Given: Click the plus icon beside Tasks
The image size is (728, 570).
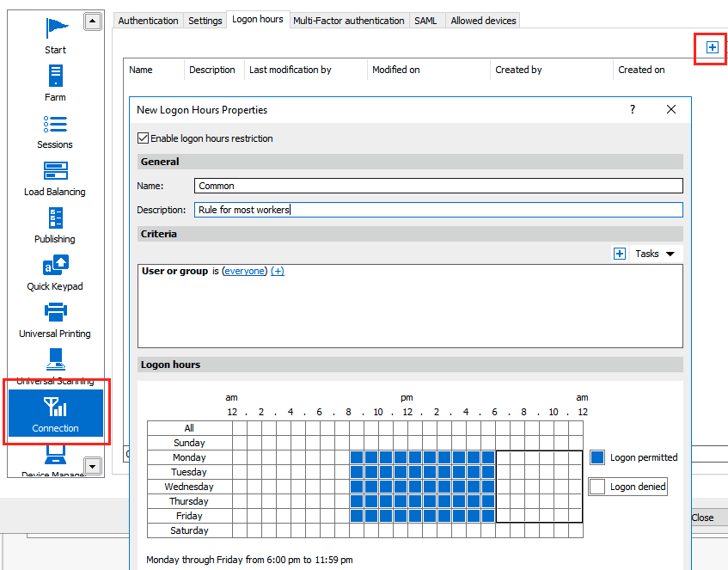Looking at the screenshot, I should [619, 254].
